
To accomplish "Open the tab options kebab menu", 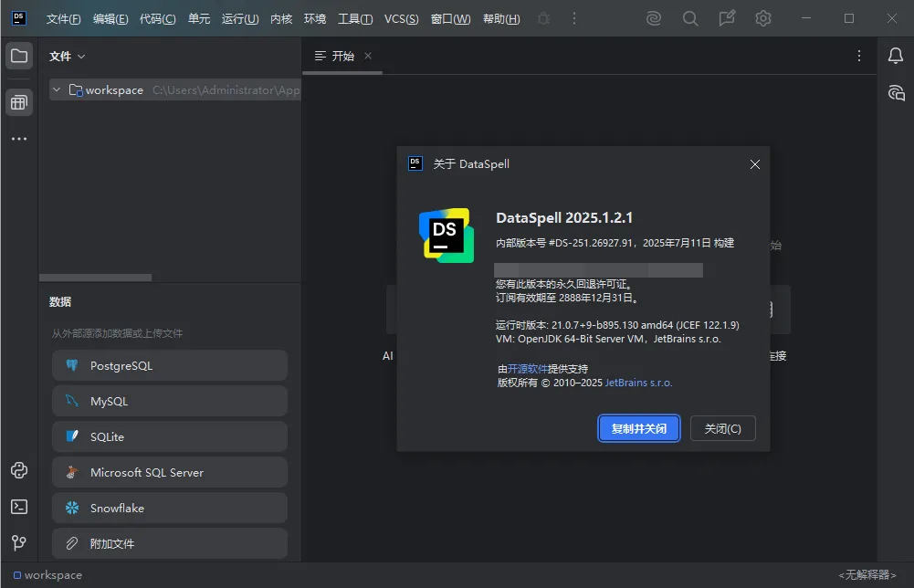I will (x=858, y=57).
